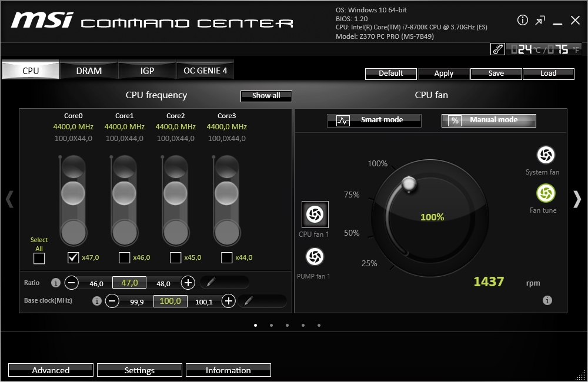
Task: Click the third page indicator dot
Action: [288, 326]
